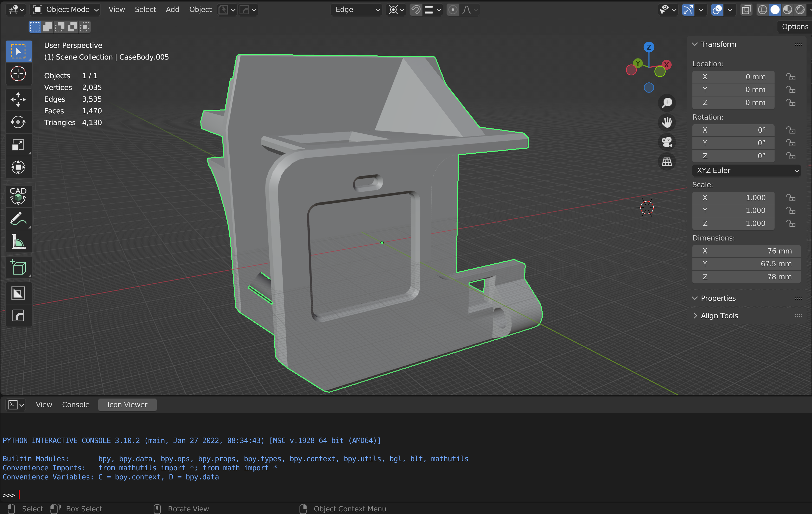Open viewport shading options dropdown arrow
812x514 pixels.
[810, 10]
